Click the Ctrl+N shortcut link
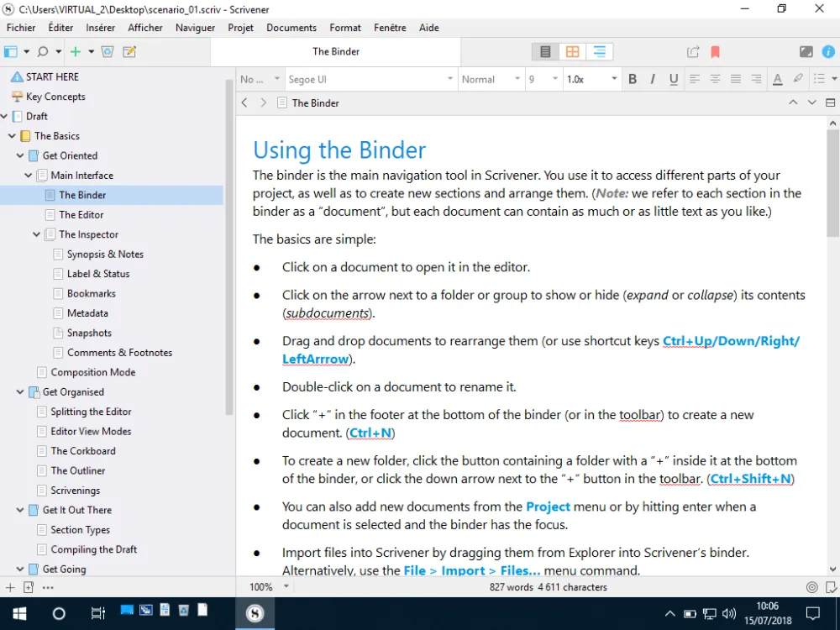 (370, 433)
